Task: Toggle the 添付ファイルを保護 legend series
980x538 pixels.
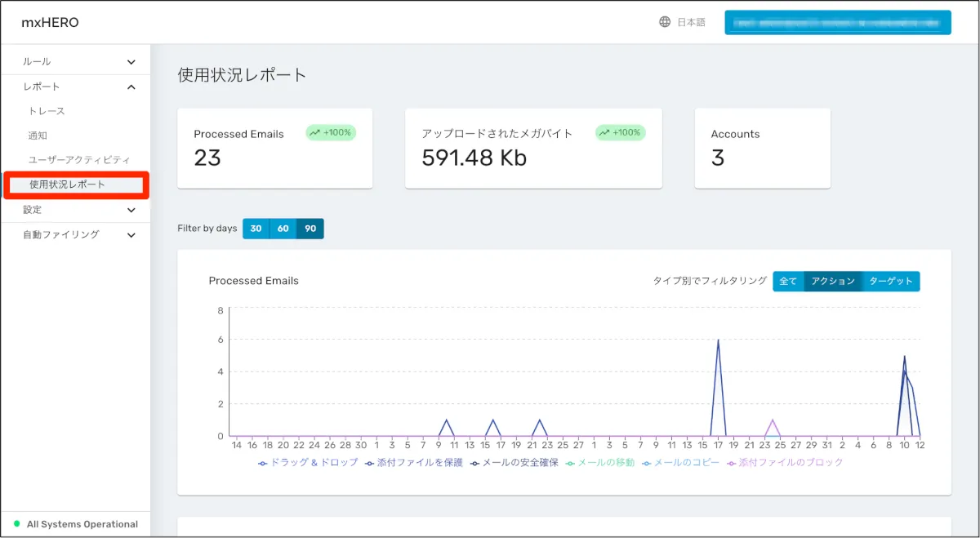Action: (x=414, y=463)
